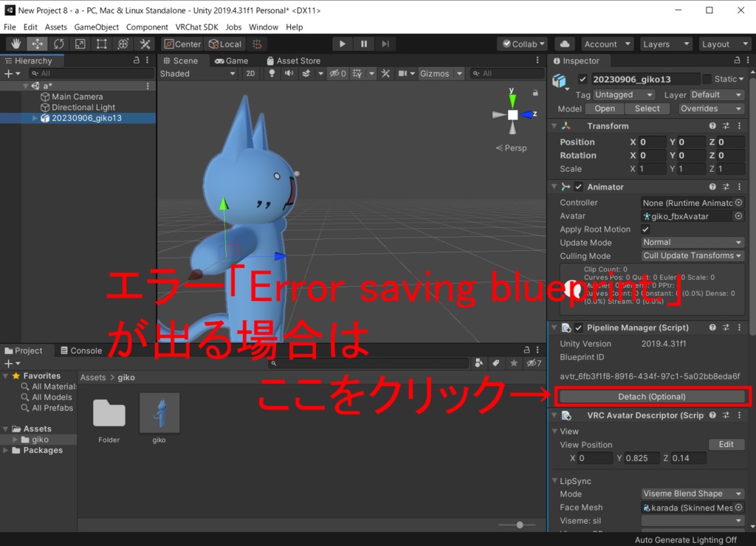Screen dimensions: 756x546
Task: Toggle scene grid visibility icon
Action: tap(357, 73)
